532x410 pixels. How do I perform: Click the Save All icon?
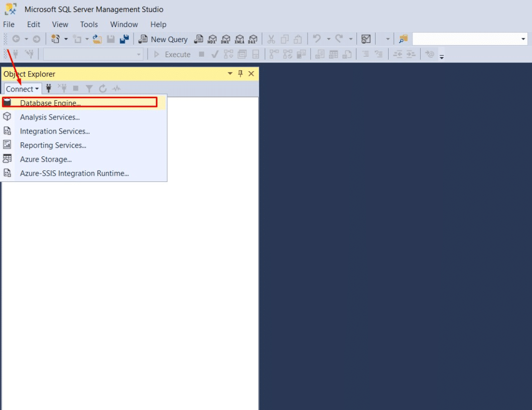124,39
